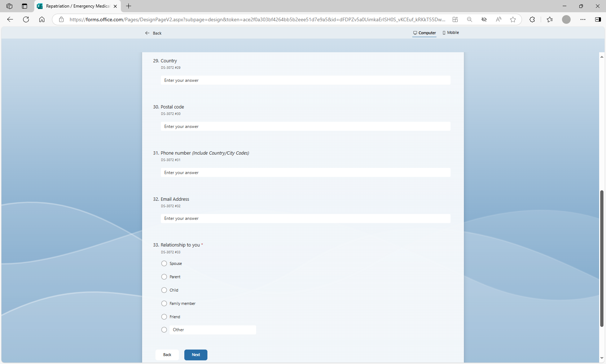606x364 pixels.
Task: Click the browser refresh icon
Action: tap(26, 19)
